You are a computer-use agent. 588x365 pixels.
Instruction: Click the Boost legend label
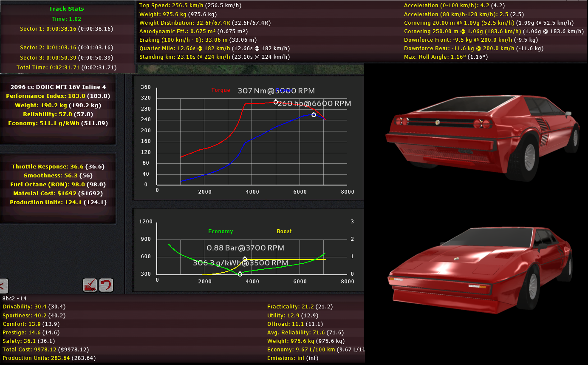pos(284,231)
